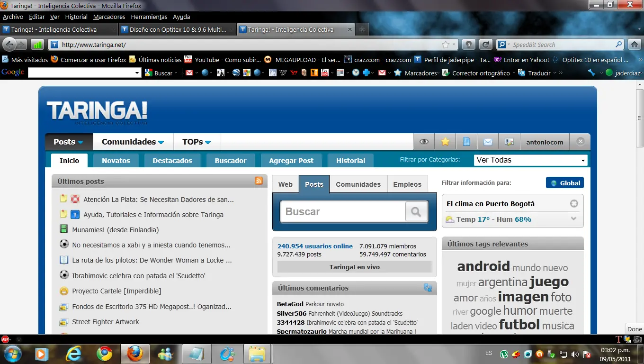Click the Firefox back button
The height and width of the screenshot is (364, 644).
click(x=9, y=45)
